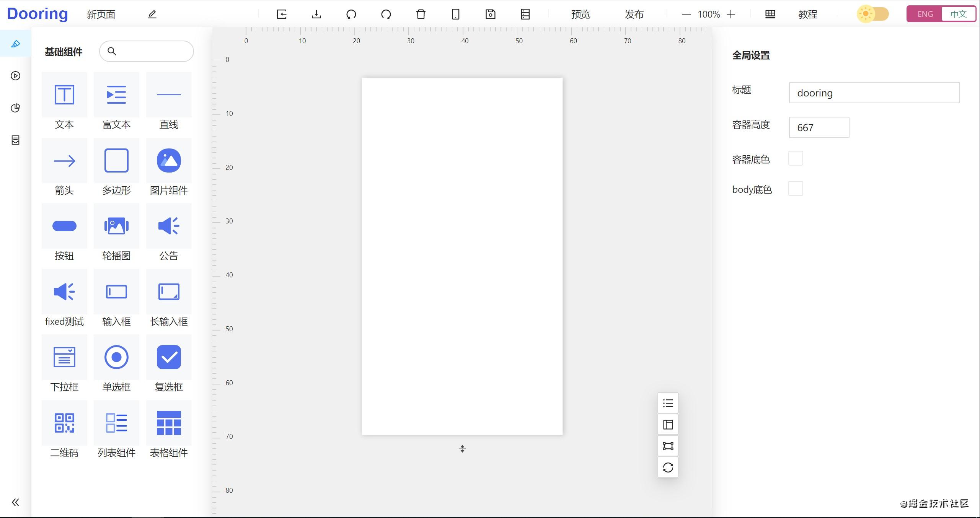Screen dimensions: 980x518
Task: Click the exit/back icon in toolbar
Action: pos(282,14)
